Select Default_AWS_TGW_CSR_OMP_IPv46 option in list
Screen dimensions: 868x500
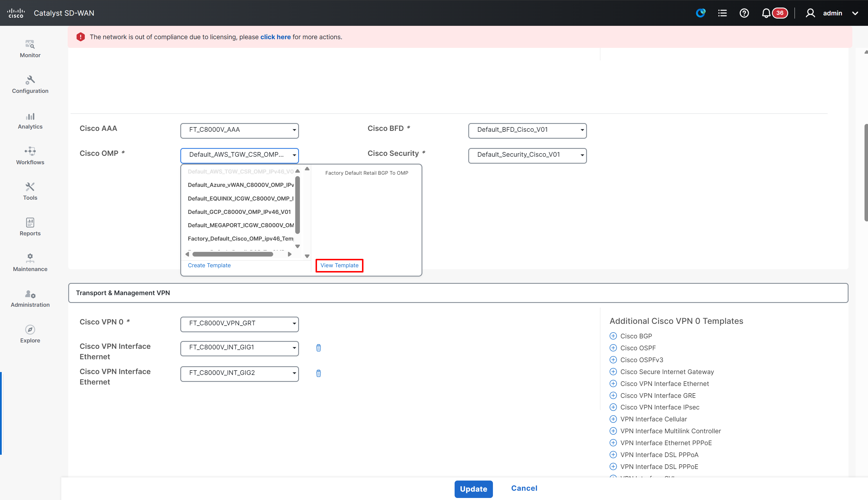241,172
